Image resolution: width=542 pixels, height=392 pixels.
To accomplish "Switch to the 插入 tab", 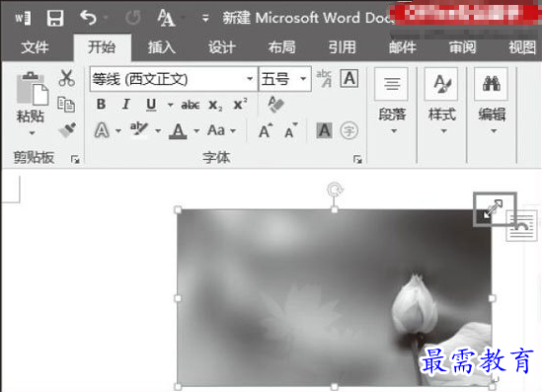I will click(x=162, y=47).
